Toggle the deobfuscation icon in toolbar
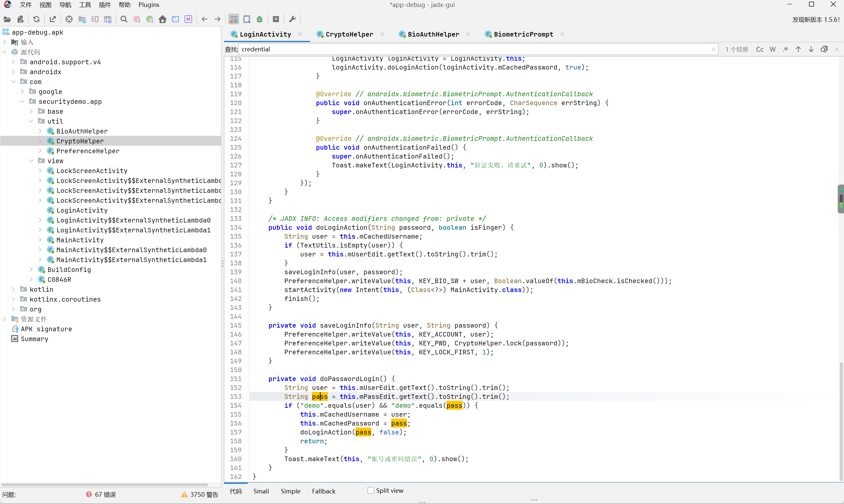The width and height of the screenshot is (844, 504). [234, 19]
